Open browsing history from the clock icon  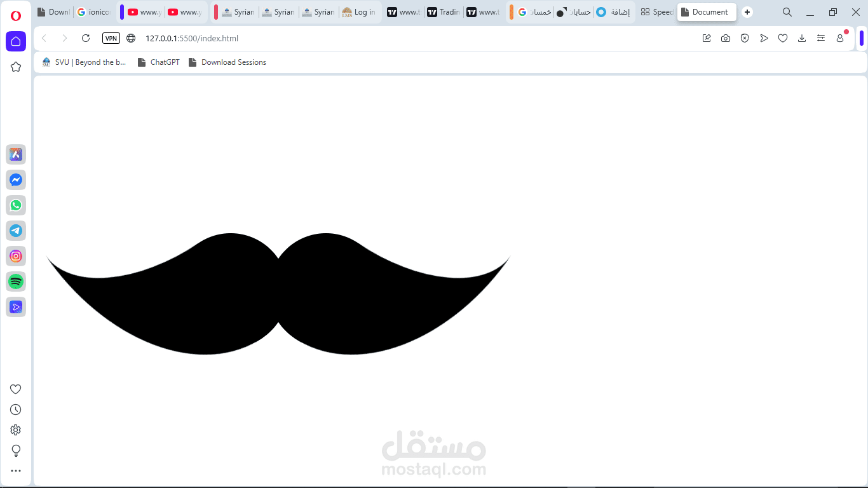(x=15, y=409)
